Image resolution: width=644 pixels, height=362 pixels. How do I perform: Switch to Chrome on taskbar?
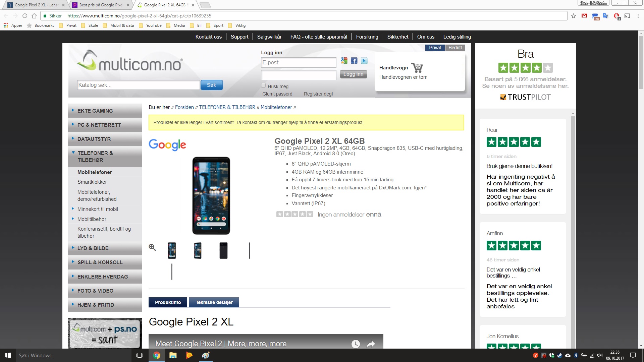point(157,355)
